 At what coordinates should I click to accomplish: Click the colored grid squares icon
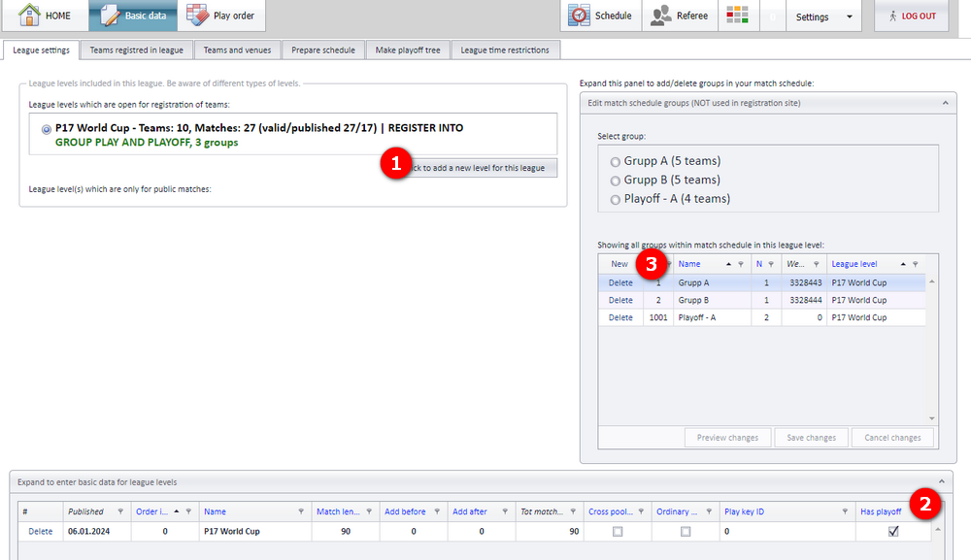point(738,16)
